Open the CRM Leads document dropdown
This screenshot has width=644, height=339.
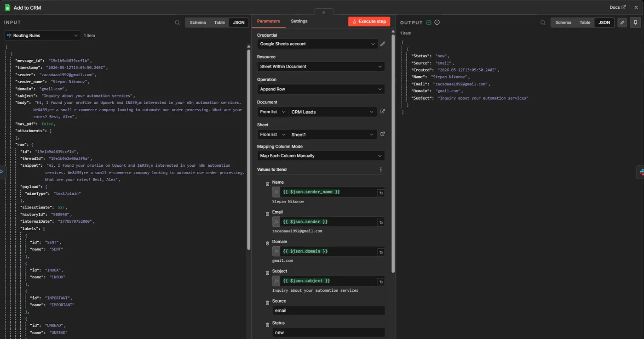coord(333,112)
